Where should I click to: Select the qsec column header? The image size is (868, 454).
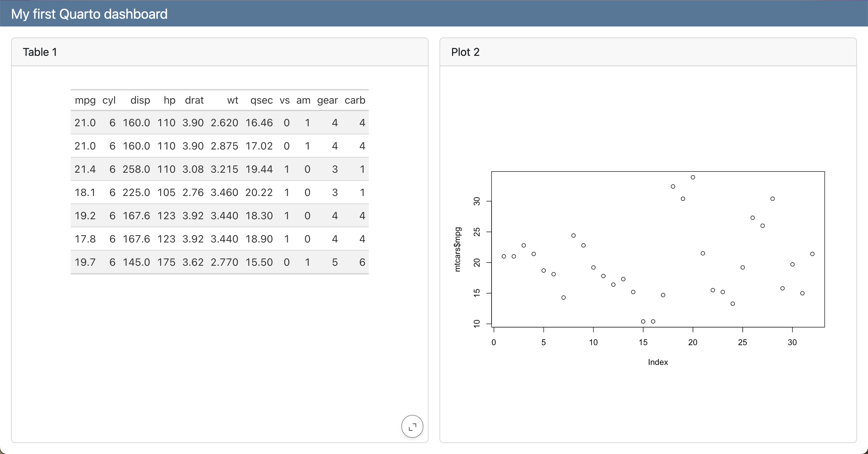[x=262, y=100]
